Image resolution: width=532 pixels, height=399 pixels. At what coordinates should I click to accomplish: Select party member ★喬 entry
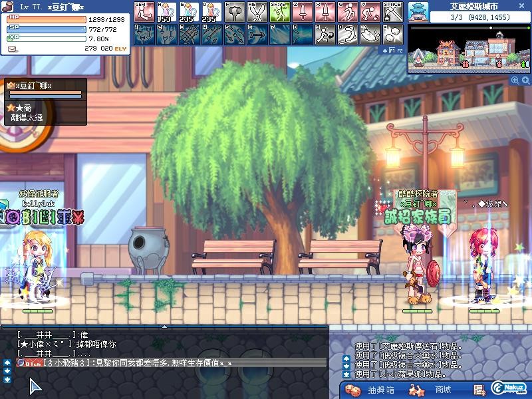pyautogui.click(x=45, y=113)
